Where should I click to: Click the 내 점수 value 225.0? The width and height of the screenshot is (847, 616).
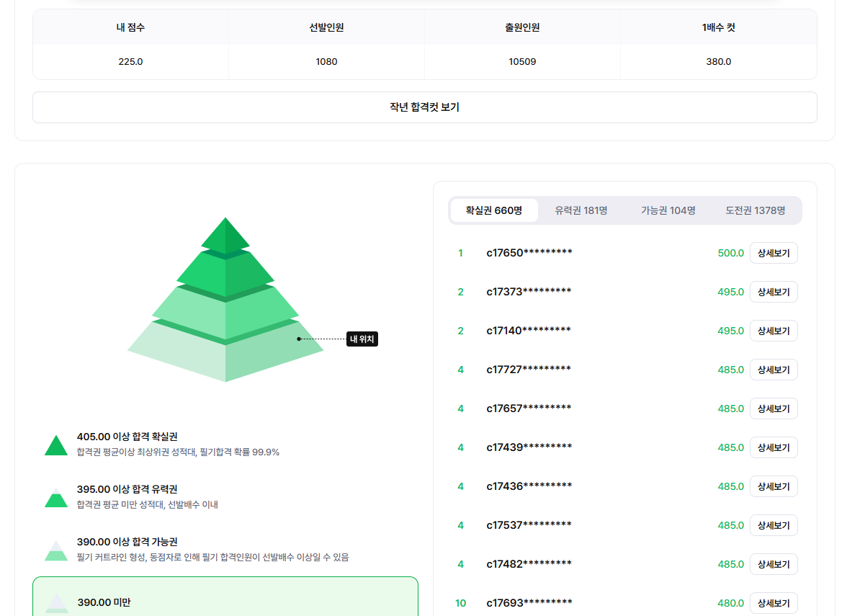tap(131, 62)
